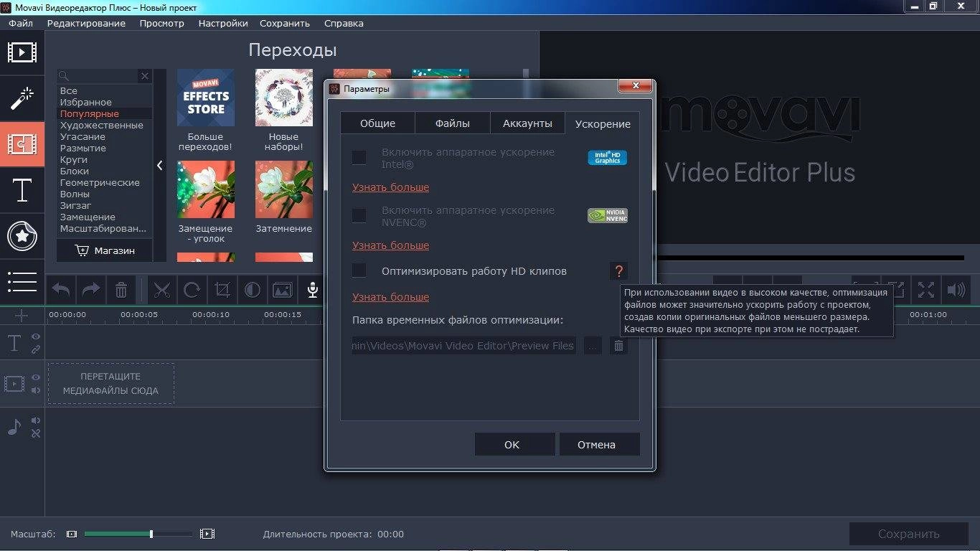Image resolution: width=980 pixels, height=551 pixels.
Task: Click the fullscreen preview icon
Action: coord(926,290)
